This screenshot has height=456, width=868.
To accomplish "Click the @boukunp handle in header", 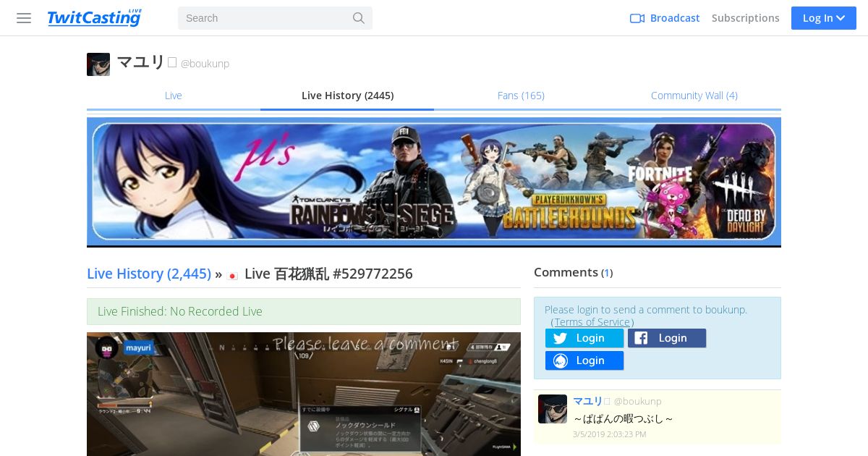I will tap(205, 64).
